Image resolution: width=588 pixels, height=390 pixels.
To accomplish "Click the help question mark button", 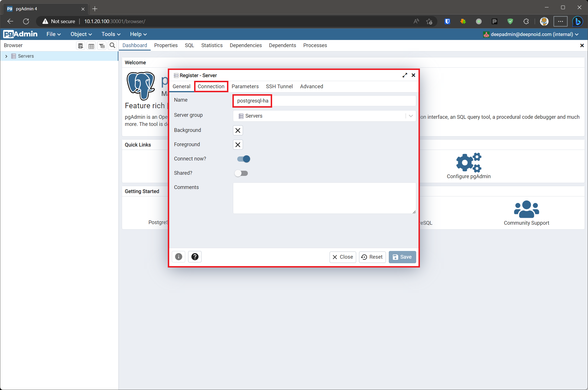I will [195, 257].
